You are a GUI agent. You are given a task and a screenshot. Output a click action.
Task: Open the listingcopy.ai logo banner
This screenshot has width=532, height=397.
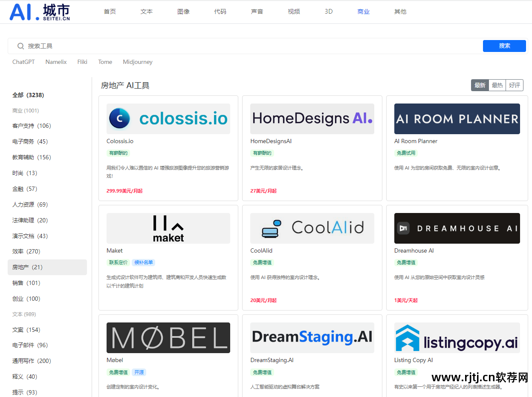click(x=457, y=338)
